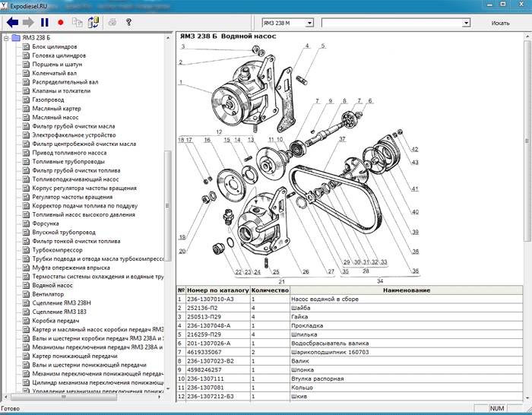532x415 pixels.
Task: Click the Наименование column header
Action: (x=407, y=290)
